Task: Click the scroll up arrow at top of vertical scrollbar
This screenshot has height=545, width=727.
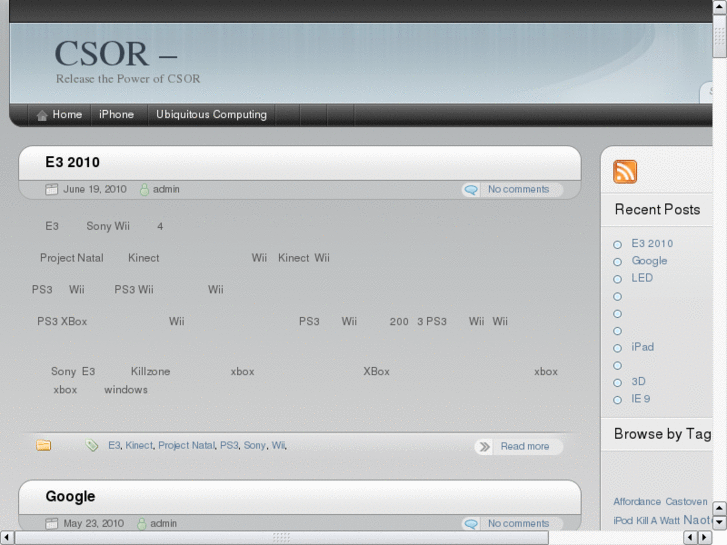Action: (720, 6)
